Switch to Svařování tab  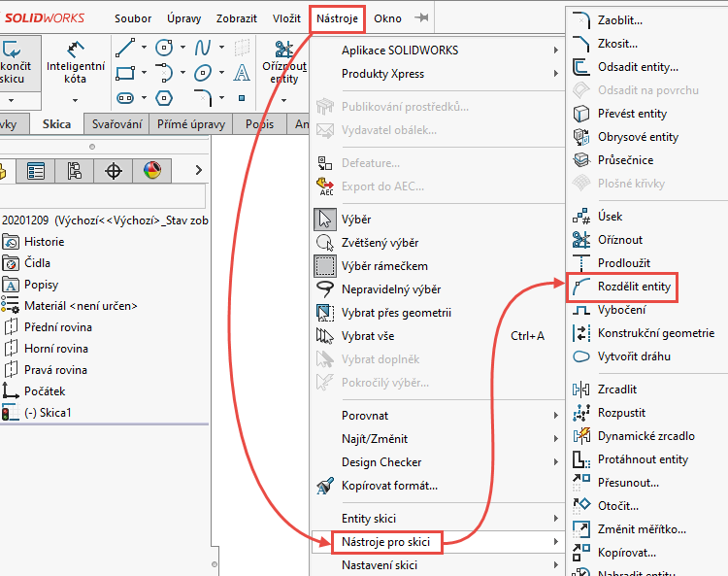[117, 124]
